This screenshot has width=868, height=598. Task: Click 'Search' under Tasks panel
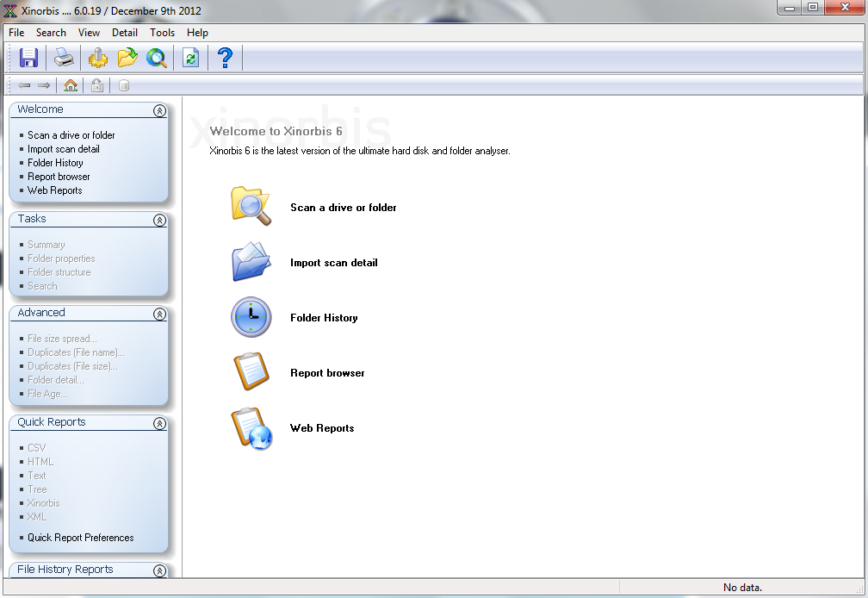coord(43,286)
